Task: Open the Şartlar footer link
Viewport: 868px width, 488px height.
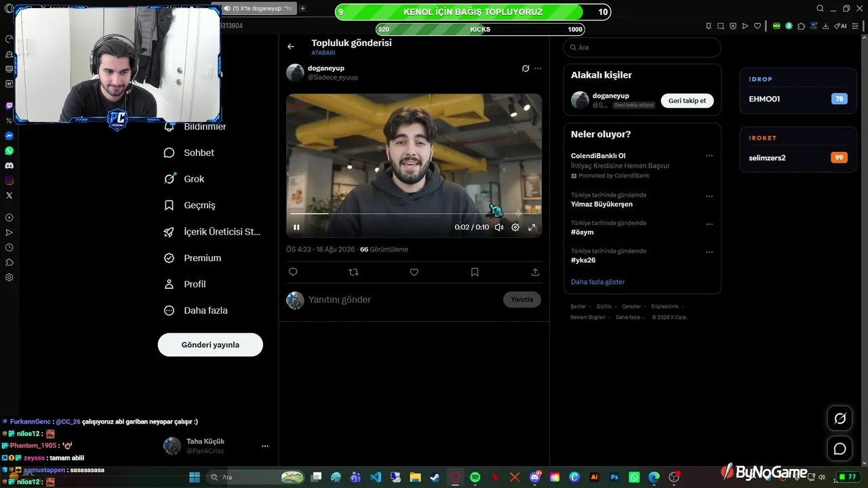Action: pyautogui.click(x=578, y=307)
